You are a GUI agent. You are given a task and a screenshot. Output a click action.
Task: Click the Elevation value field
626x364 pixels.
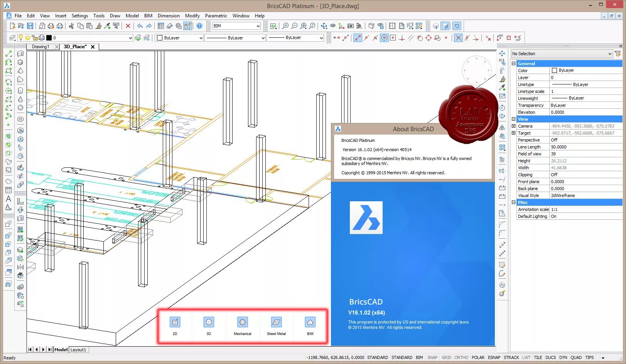[x=586, y=112]
